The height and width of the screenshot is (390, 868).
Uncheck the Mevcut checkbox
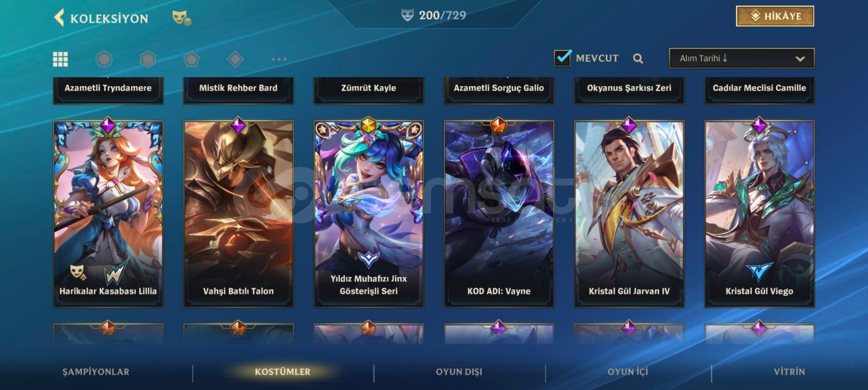pyautogui.click(x=563, y=58)
